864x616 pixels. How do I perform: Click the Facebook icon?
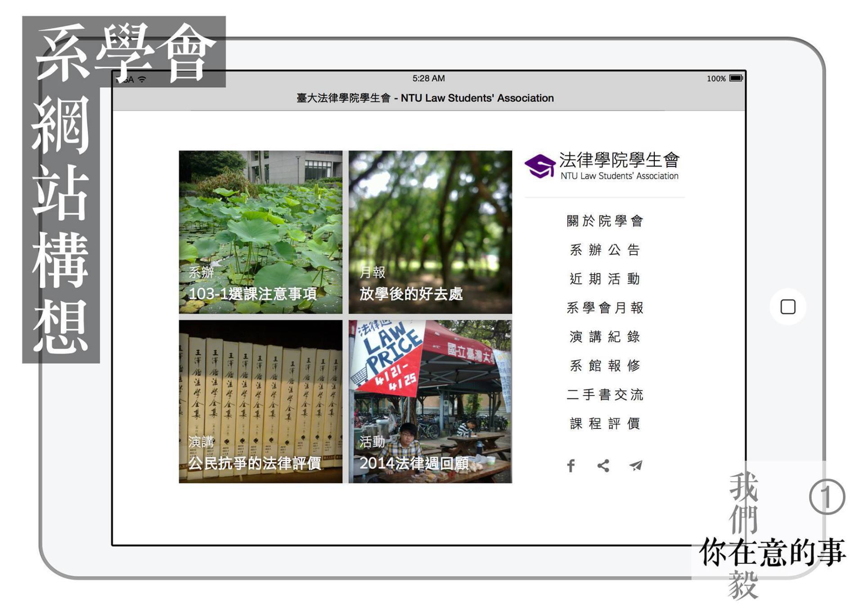point(571,465)
